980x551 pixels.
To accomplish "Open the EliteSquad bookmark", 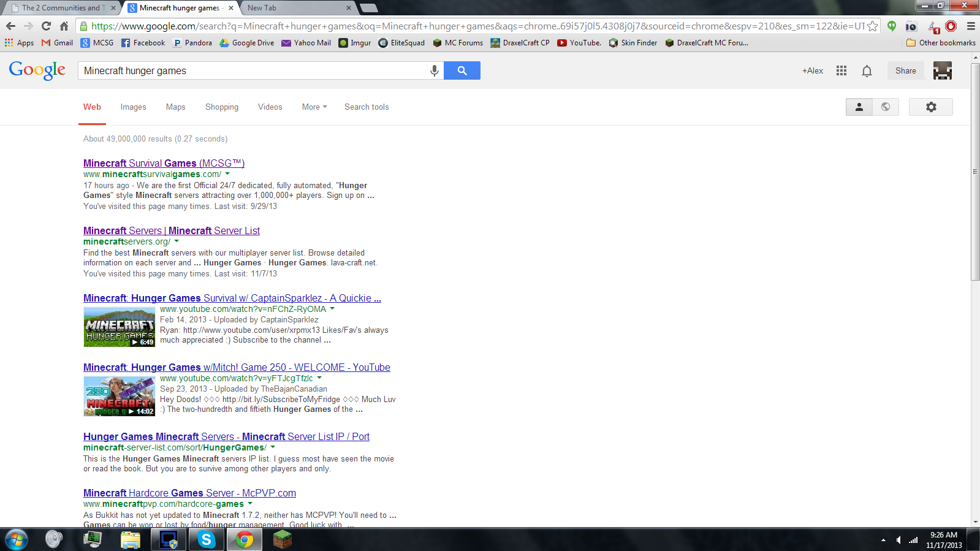I will point(401,43).
